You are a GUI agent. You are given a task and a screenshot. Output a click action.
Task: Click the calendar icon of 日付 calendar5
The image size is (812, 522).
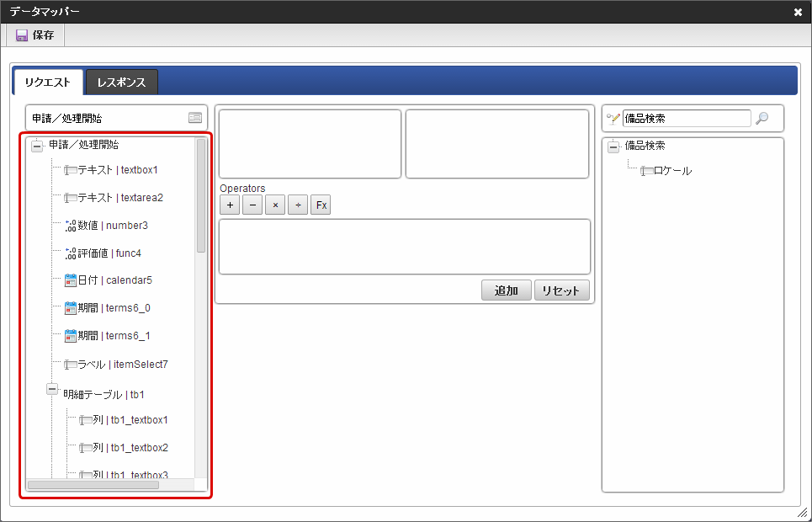click(69, 280)
